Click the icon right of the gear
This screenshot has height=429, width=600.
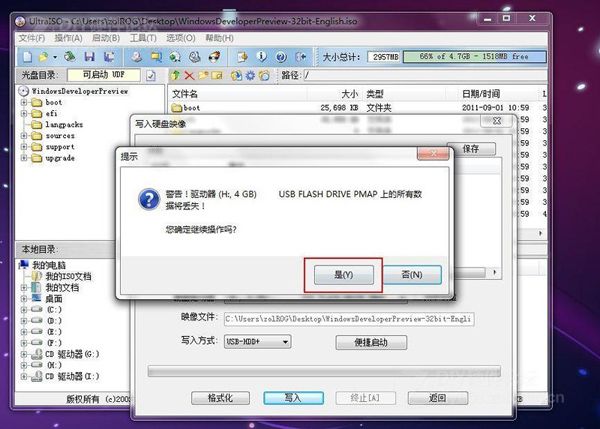coord(264,75)
